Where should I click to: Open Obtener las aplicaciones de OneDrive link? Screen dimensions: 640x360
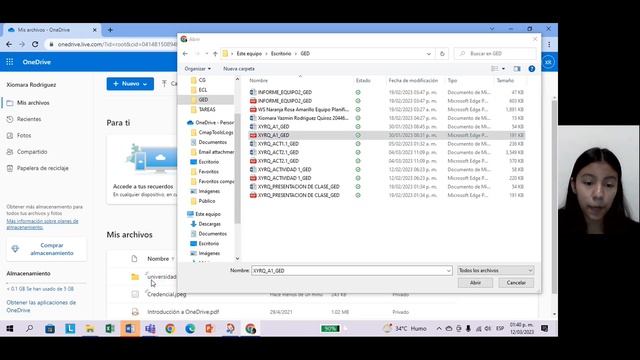tap(41, 306)
